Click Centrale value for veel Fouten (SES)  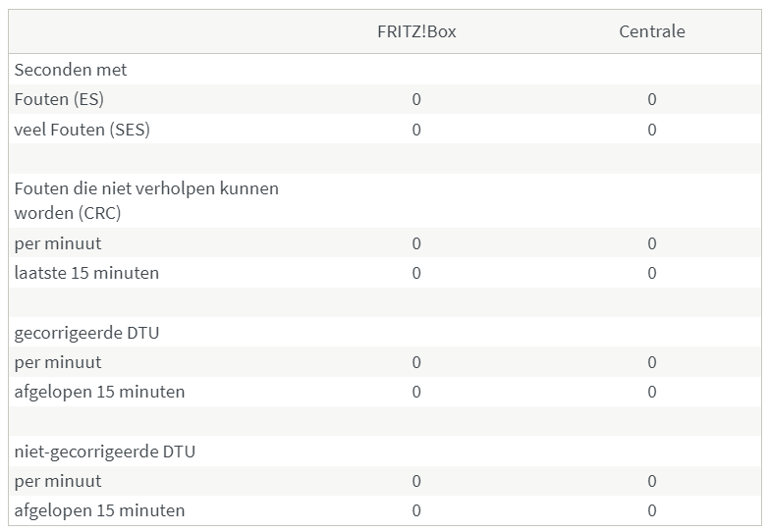(x=652, y=130)
